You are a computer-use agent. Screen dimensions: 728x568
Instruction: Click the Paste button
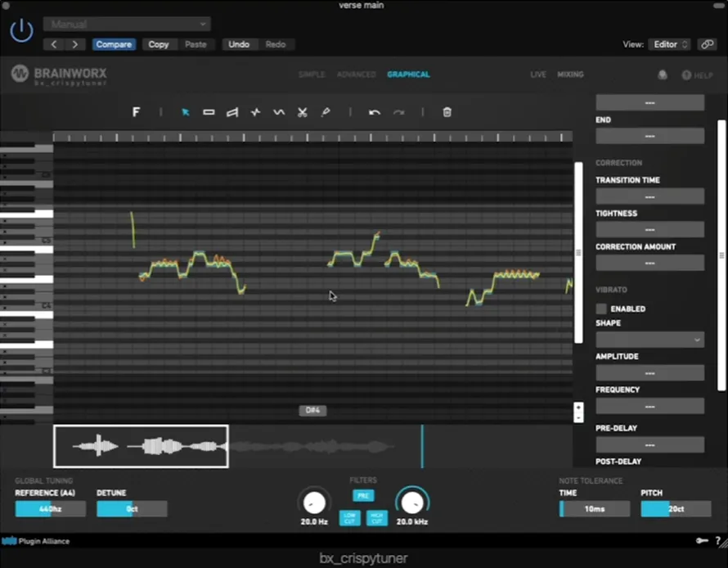[x=195, y=44]
